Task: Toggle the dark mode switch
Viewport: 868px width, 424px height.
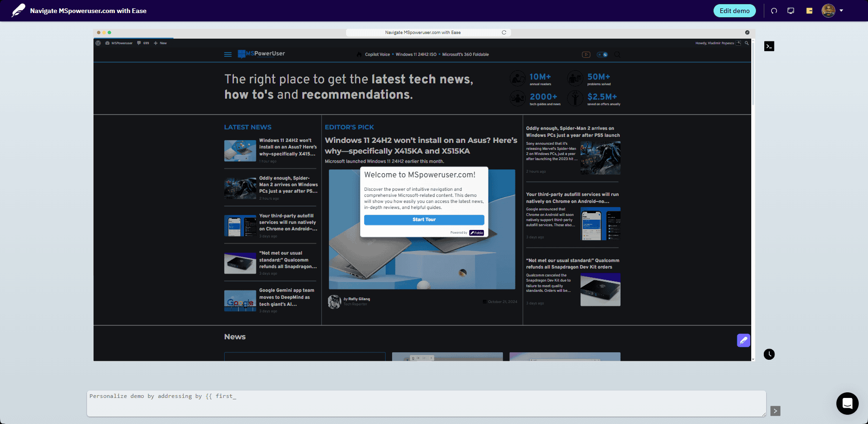Action: coord(602,54)
